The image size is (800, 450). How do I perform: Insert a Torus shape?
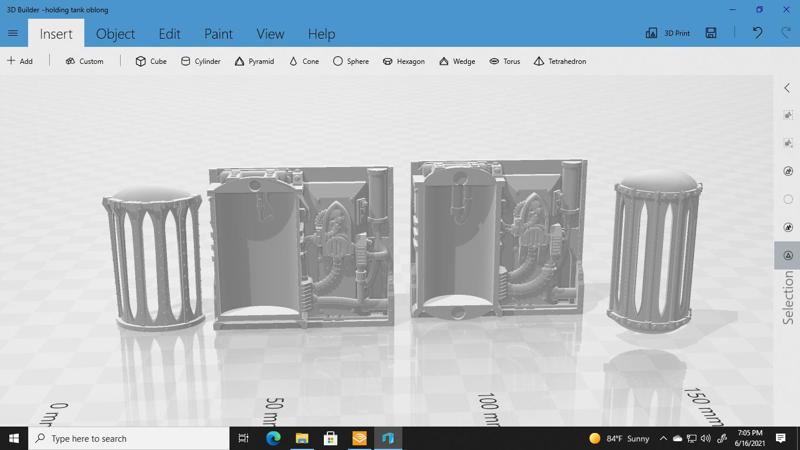505,61
